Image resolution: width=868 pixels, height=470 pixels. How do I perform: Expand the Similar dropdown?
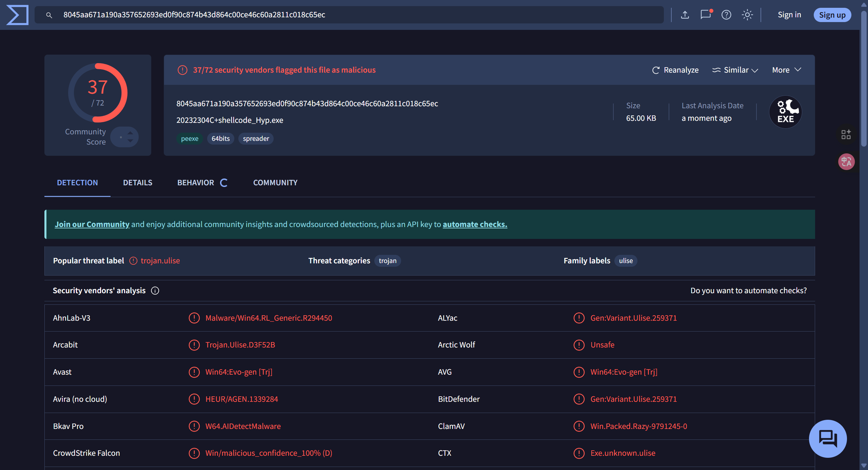(x=735, y=70)
